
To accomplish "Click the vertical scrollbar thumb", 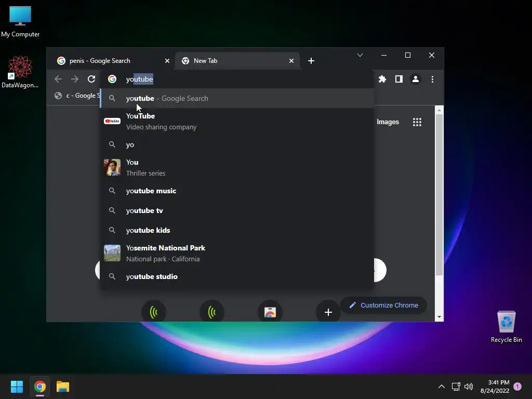I will tap(440, 195).
